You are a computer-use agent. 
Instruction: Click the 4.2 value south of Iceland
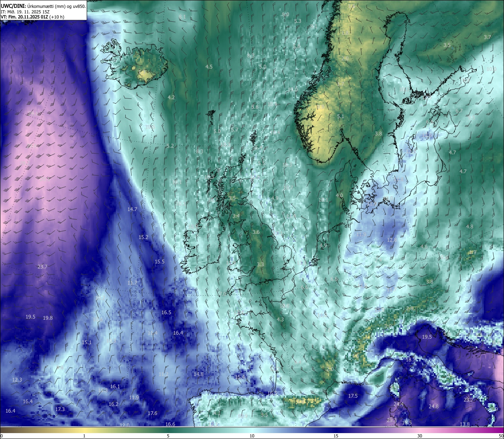coord(171,97)
